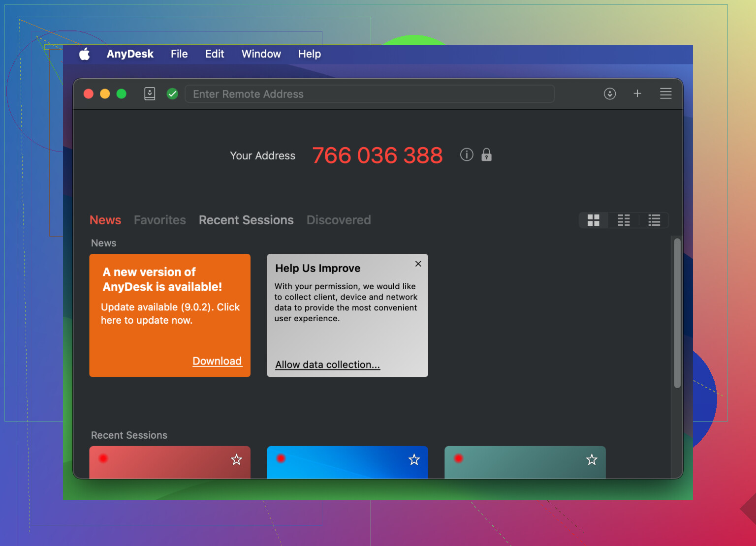Click the Your Address label
Screen dimensions: 756x546
point(263,155)
